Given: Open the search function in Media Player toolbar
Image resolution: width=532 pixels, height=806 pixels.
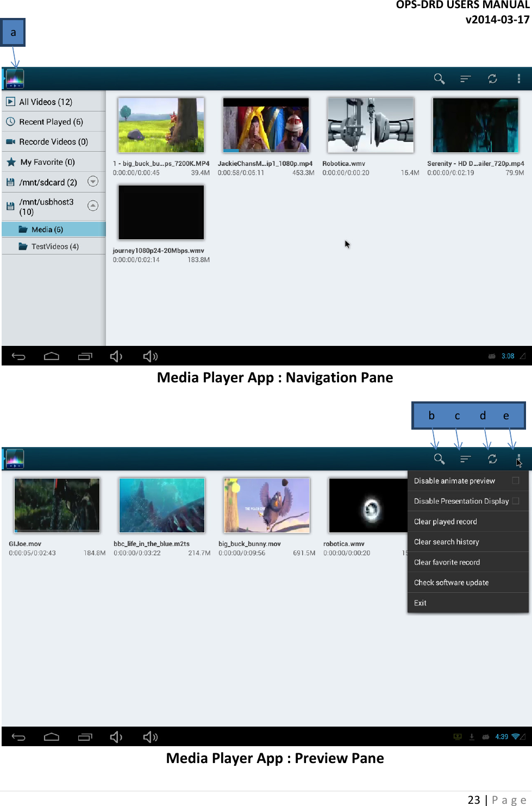Looking at the screenshot, I should (x=439, y=78).
